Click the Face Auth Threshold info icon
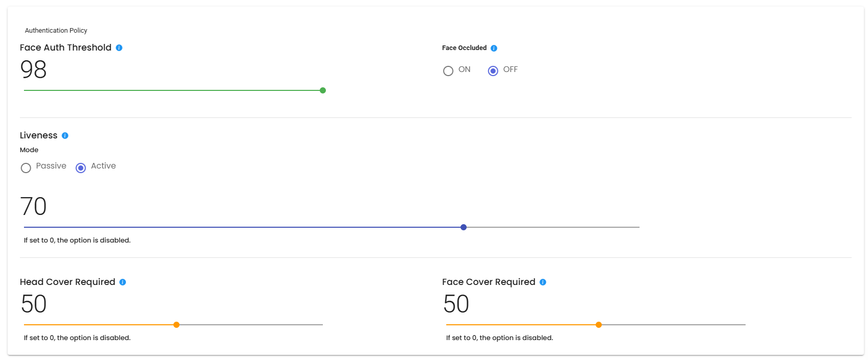The width and height of the screenshot is (868, 360). [x=119, y=47]
